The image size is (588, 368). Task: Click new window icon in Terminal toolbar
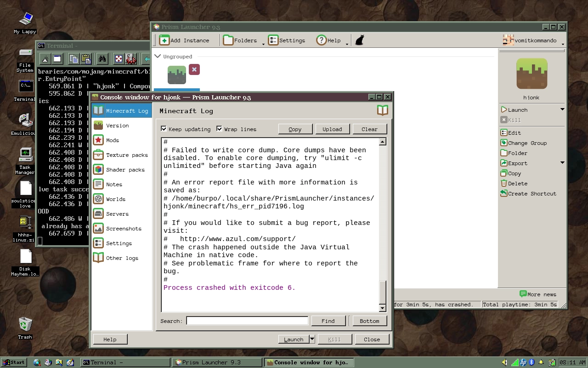57,59
